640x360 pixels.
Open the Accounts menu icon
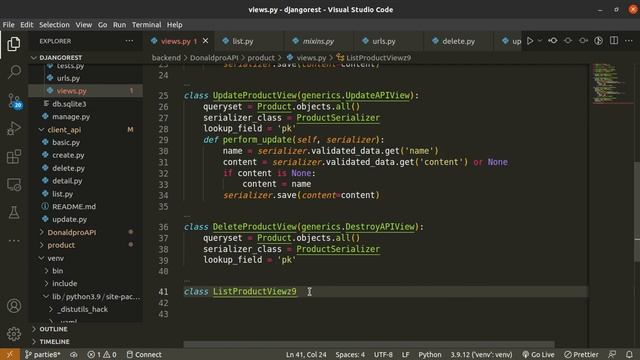(x=14, y=306)
